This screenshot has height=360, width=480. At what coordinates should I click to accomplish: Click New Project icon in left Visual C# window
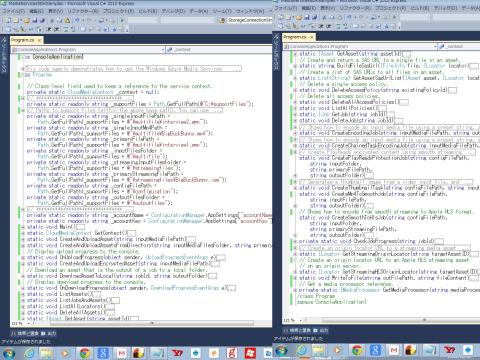click(8, 20)
